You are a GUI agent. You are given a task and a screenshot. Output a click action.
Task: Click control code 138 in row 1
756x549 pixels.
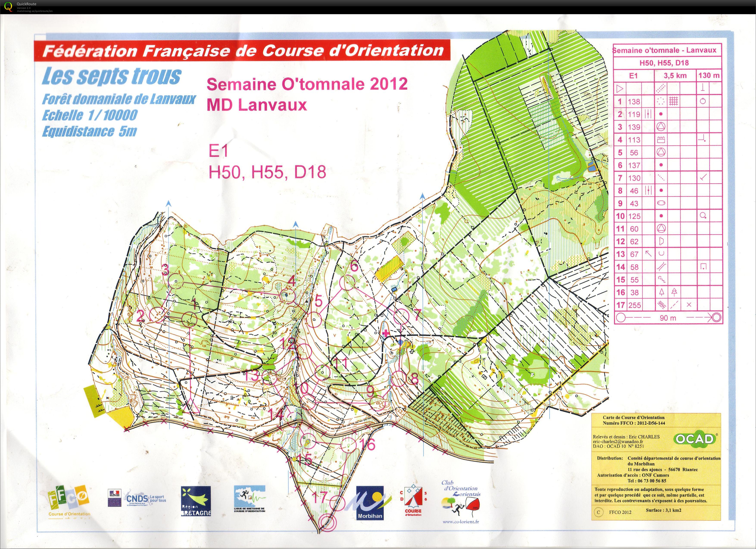634,102
